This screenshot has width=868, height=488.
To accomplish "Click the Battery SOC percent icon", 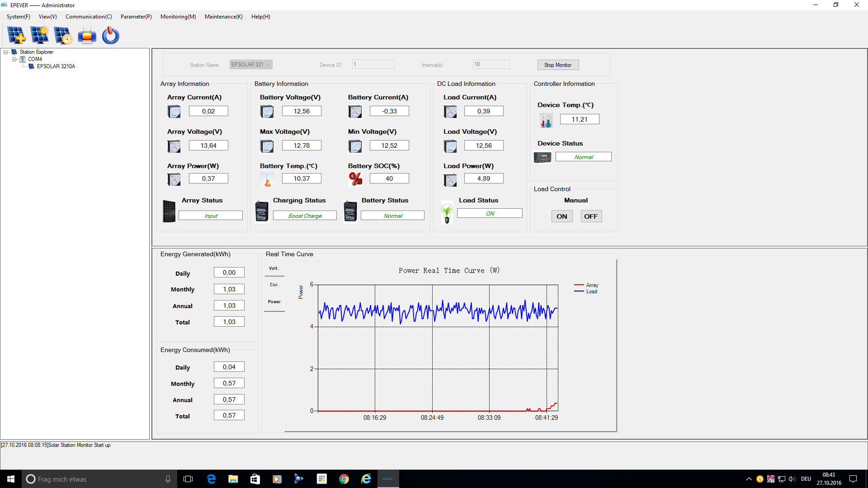I will tap(355, 179).
